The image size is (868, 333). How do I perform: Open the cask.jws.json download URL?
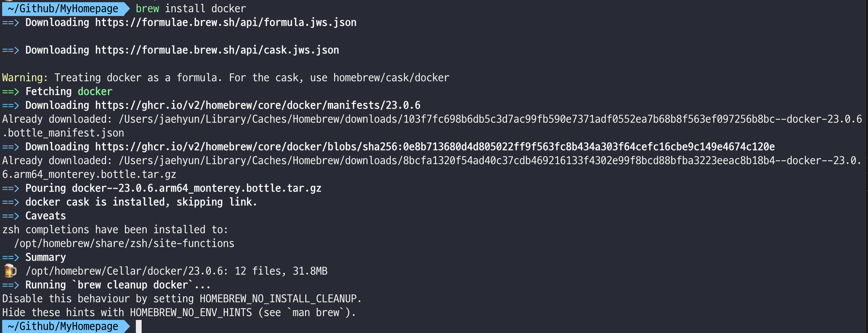tap(217, 50)
